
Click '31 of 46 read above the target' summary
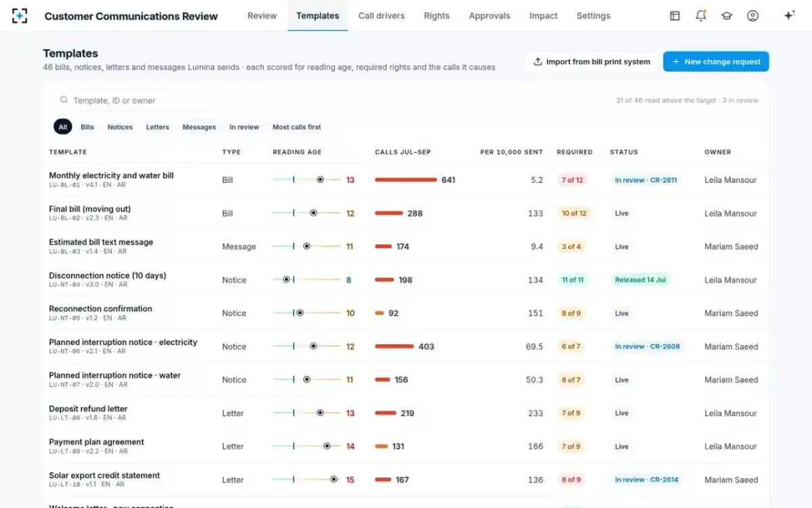pyautogui.click(x=666, y=100)
